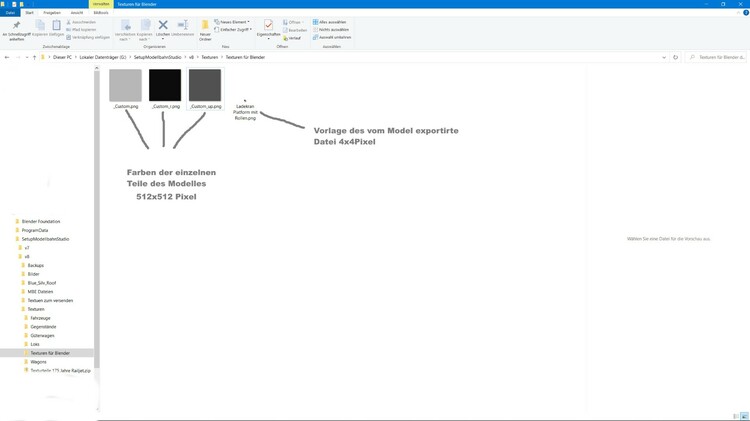
Task: Click the refresh icon beside address bar
Action: [676, 57]
